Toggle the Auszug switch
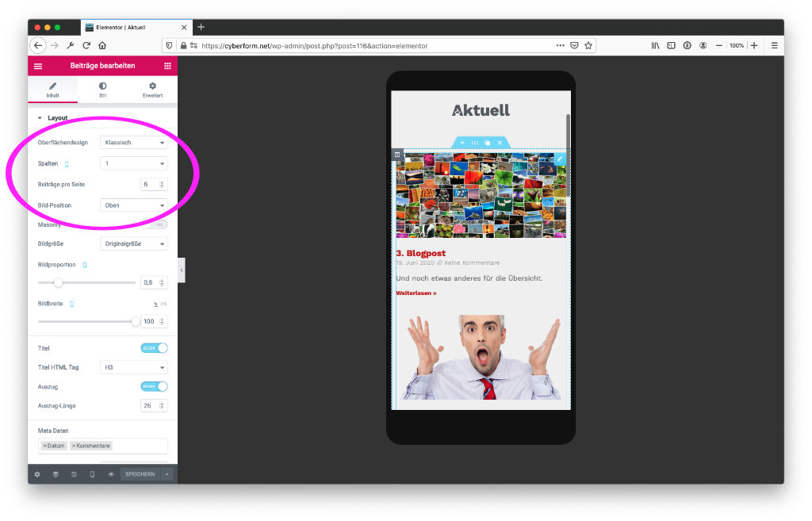 point(154,386)
